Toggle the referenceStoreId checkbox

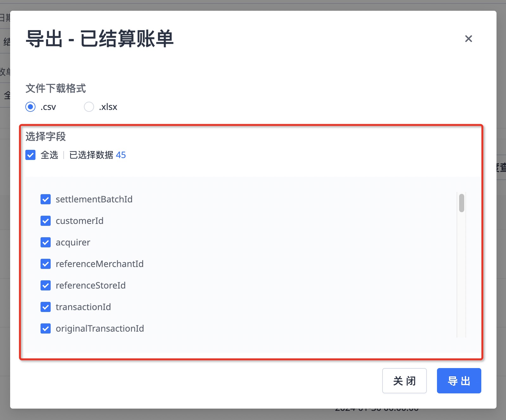(x=46, y=285)
